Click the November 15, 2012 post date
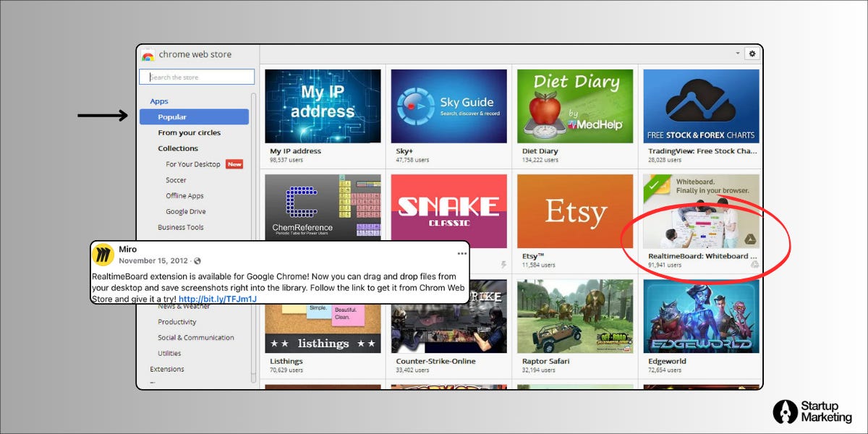The image size is (868, 434). [x=153, y=260]
